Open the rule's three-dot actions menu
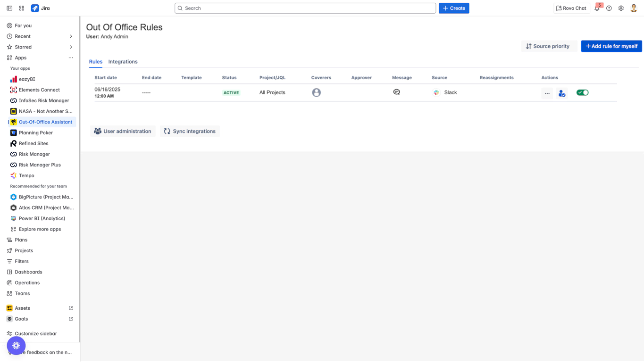The height and width of the screenshot is (362, 644). click(x=547, y=93)
